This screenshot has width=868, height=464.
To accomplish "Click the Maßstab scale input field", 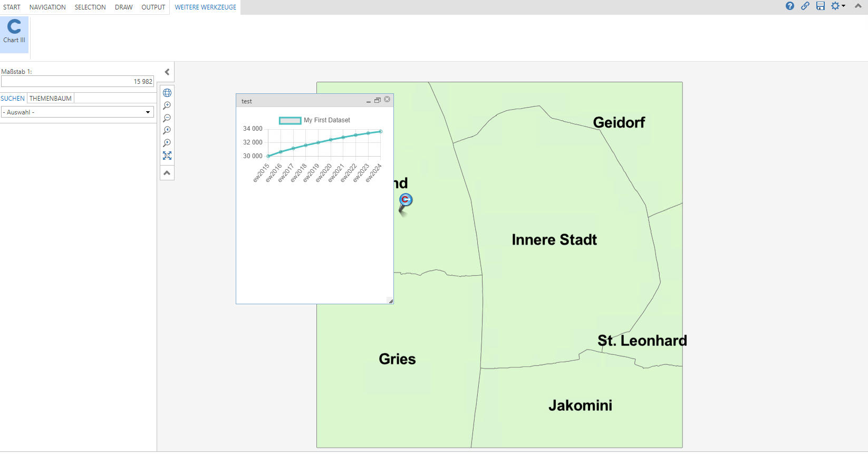I will (x=78, y=82).
